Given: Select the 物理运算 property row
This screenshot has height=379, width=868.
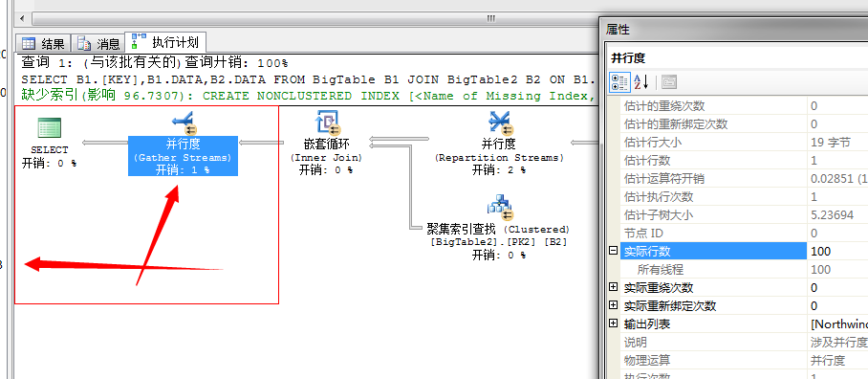Looking at the screenshot, I should click(744, 361).
